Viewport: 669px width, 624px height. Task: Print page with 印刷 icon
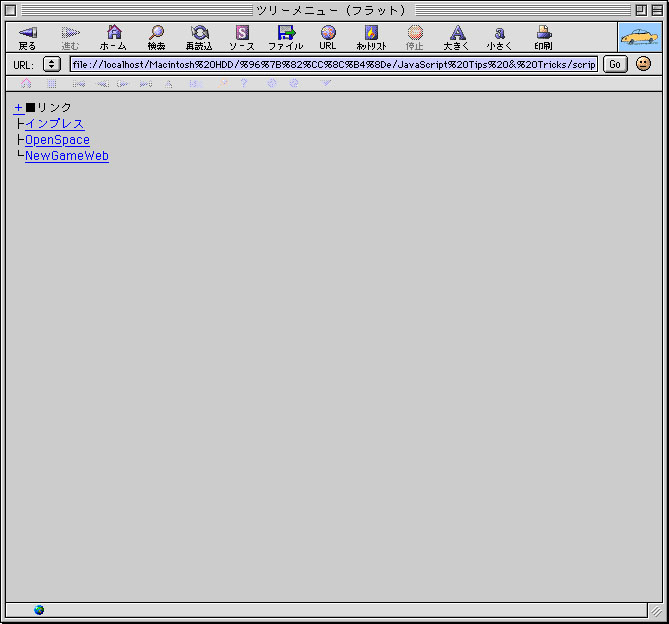click(544, 32)
